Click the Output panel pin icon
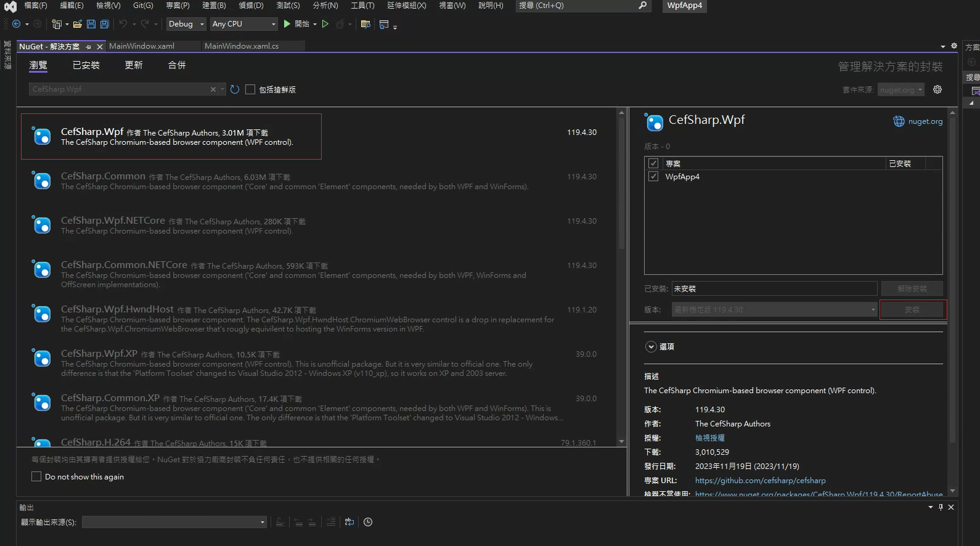 [941, 507]
